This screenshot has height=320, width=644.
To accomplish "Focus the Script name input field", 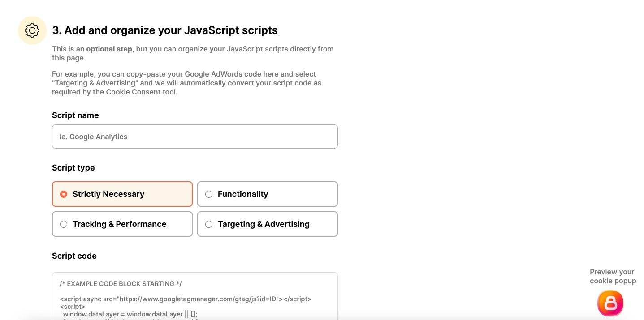I will [194, 137].
